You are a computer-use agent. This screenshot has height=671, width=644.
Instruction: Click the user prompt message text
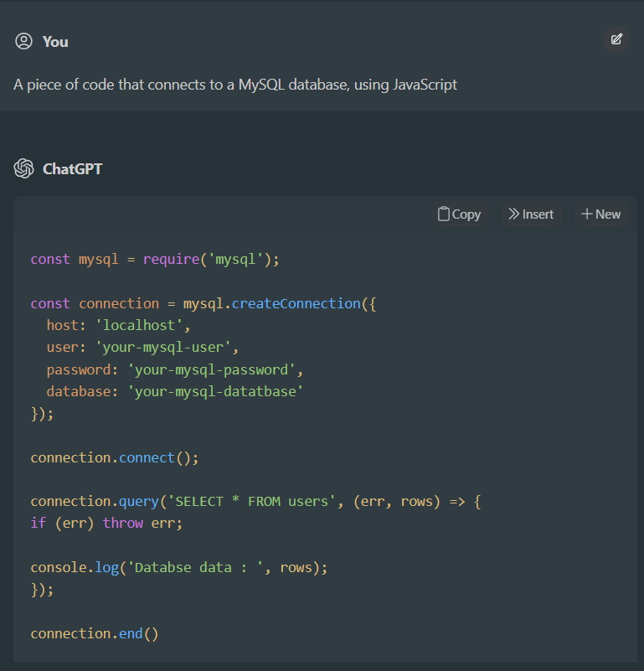234,85
